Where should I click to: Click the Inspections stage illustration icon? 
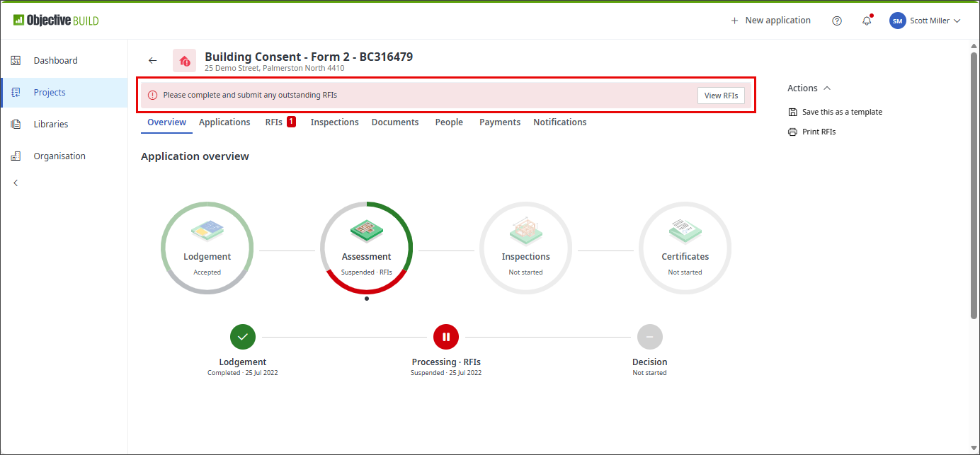coord(526,230)
